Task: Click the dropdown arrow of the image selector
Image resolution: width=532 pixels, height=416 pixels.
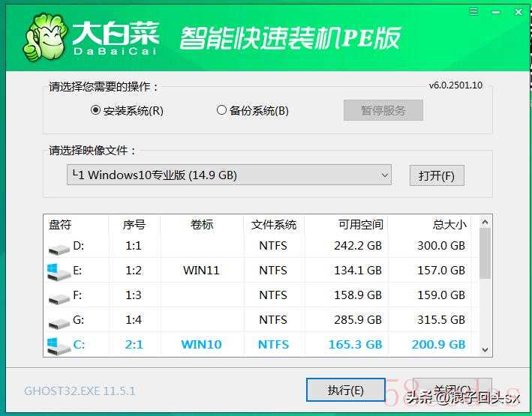Action: click(x=384, y=175)
